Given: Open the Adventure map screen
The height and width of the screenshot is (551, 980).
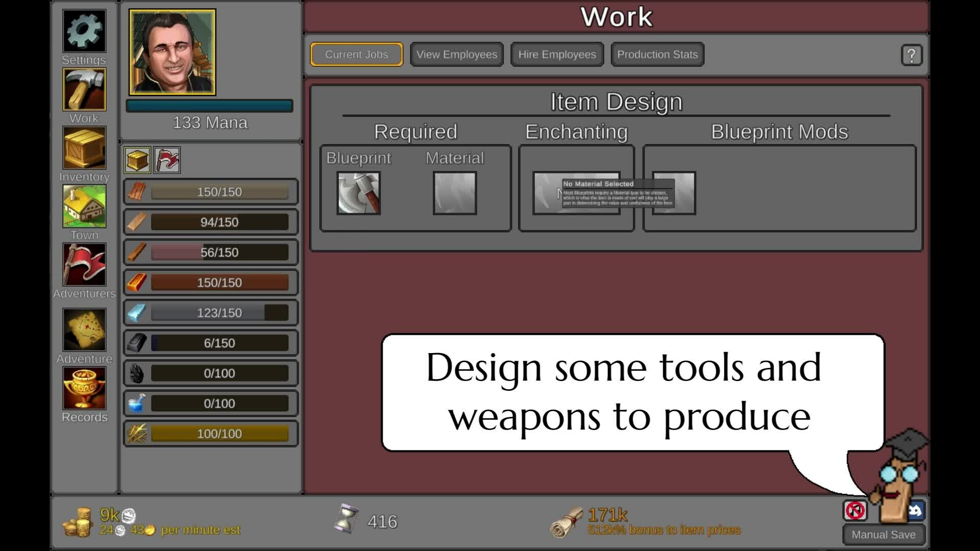Looking at the screenshot, I should [x=84, y=330].
